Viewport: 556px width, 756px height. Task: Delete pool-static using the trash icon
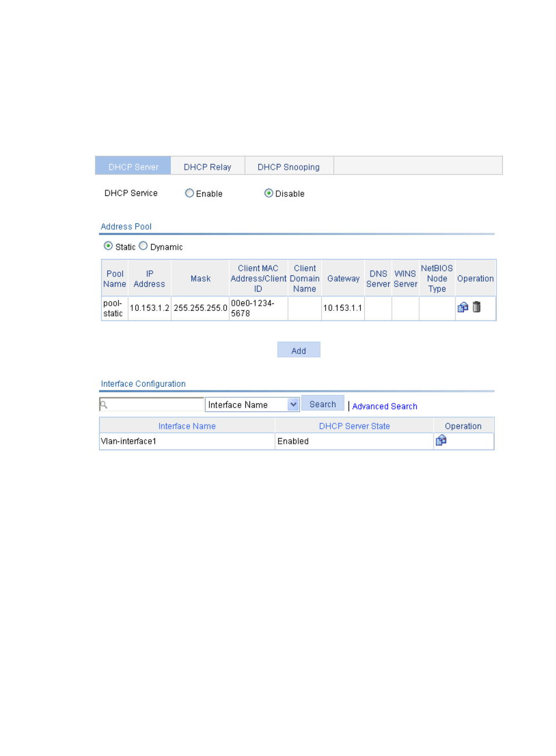click(x=476, y=307)
